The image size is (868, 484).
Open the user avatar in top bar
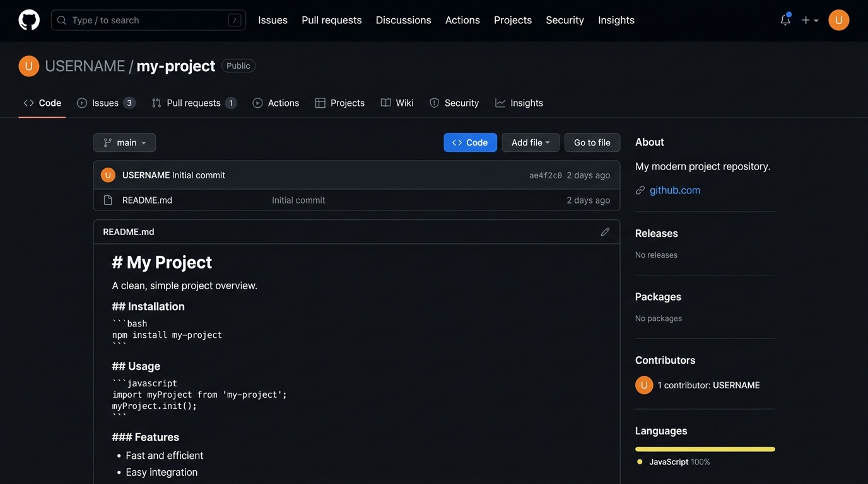pyautogui.click(x=838, y=20)
